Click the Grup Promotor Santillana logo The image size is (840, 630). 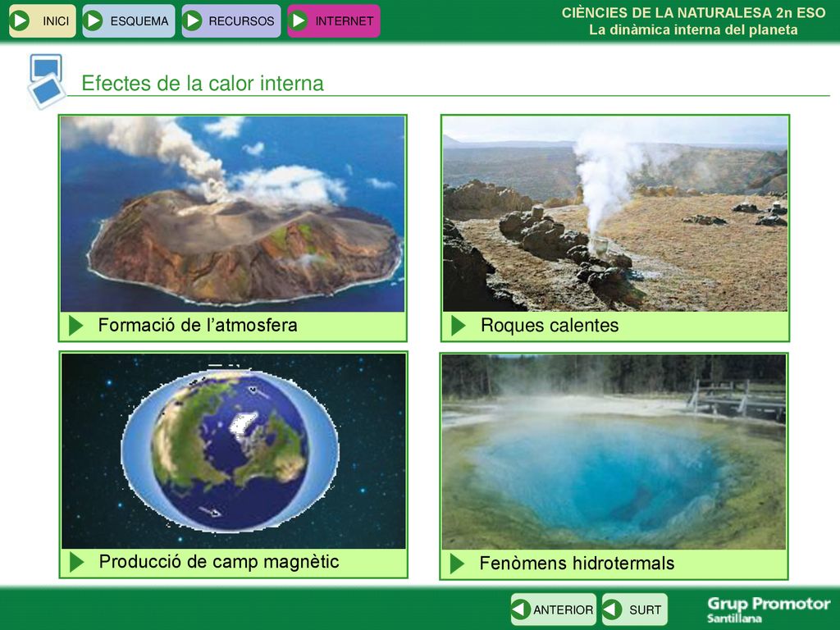769,609
